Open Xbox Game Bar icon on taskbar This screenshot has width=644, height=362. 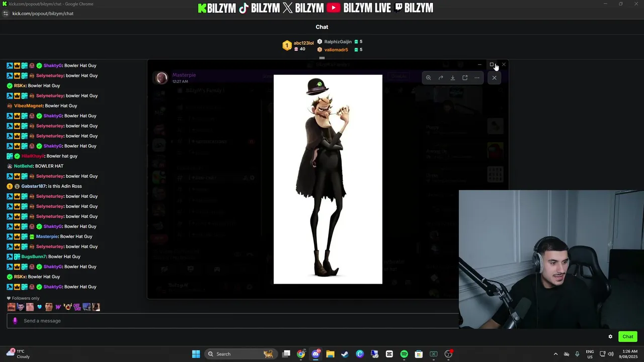tap(434, 354)
